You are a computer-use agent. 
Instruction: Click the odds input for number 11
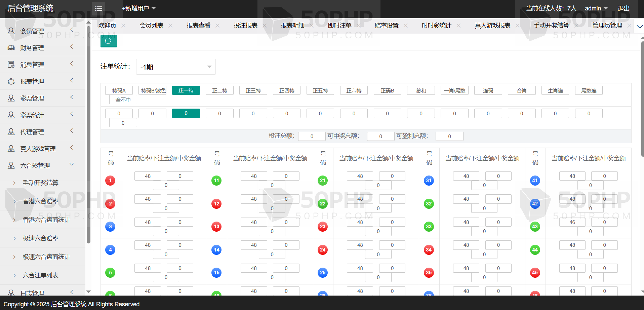click(x=254, y=176)
